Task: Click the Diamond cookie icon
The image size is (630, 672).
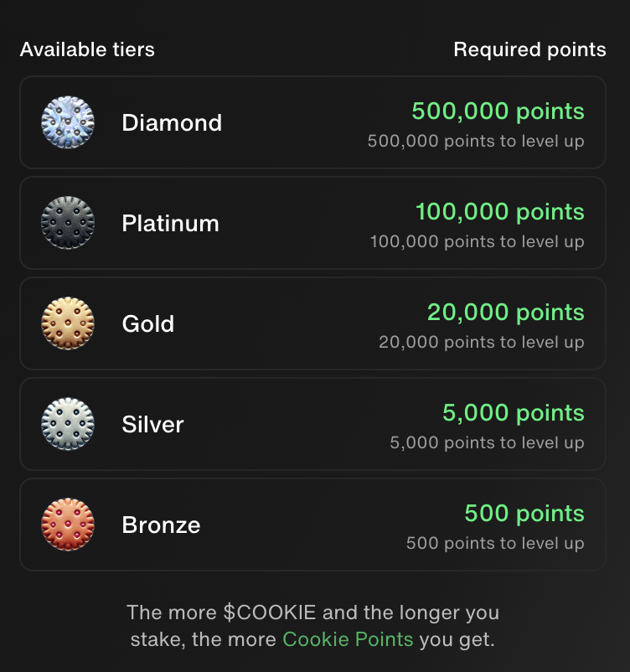Action: (68, 123)
